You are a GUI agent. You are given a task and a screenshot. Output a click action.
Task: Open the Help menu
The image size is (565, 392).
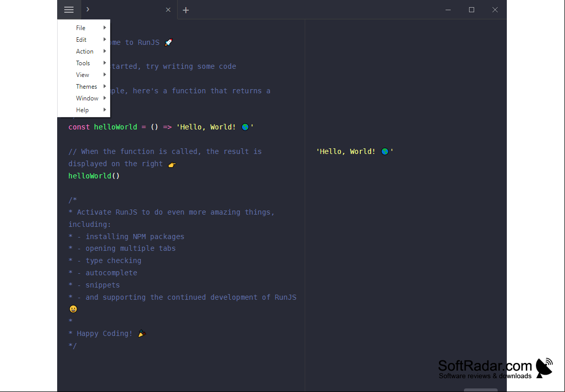click(x=84, y=110)
